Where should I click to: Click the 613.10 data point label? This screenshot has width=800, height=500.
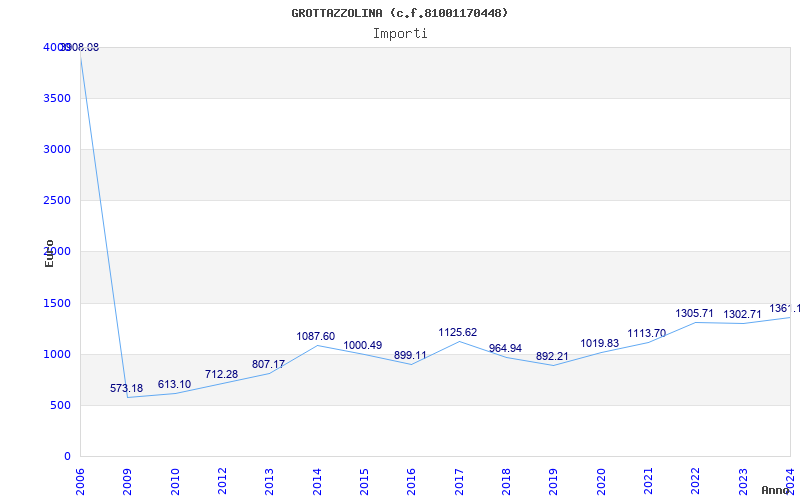click(174, 384)
